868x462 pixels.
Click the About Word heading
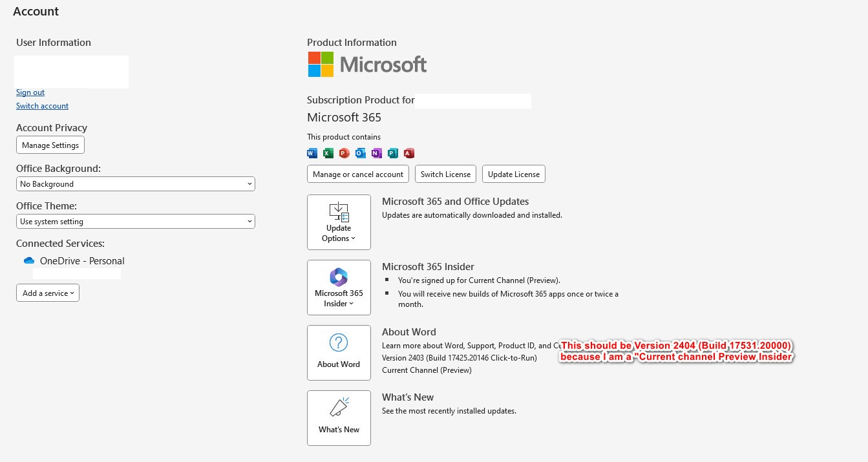(409, 332)
